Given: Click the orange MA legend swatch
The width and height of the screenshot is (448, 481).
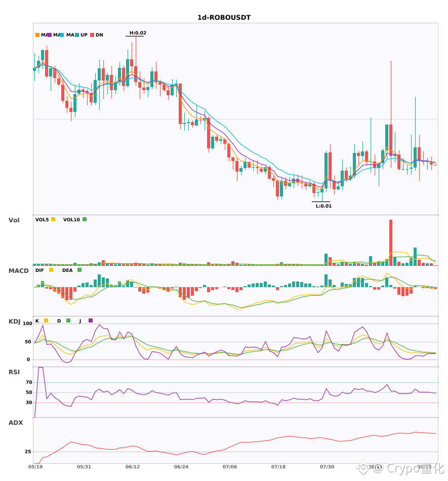Looking at the screenshot, I should (37, 35).
